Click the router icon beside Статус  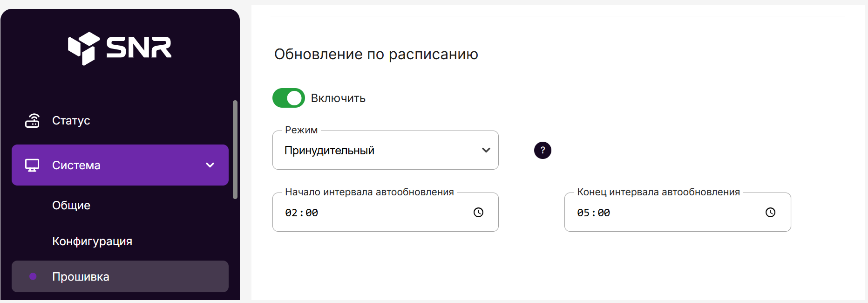(32, 120)
